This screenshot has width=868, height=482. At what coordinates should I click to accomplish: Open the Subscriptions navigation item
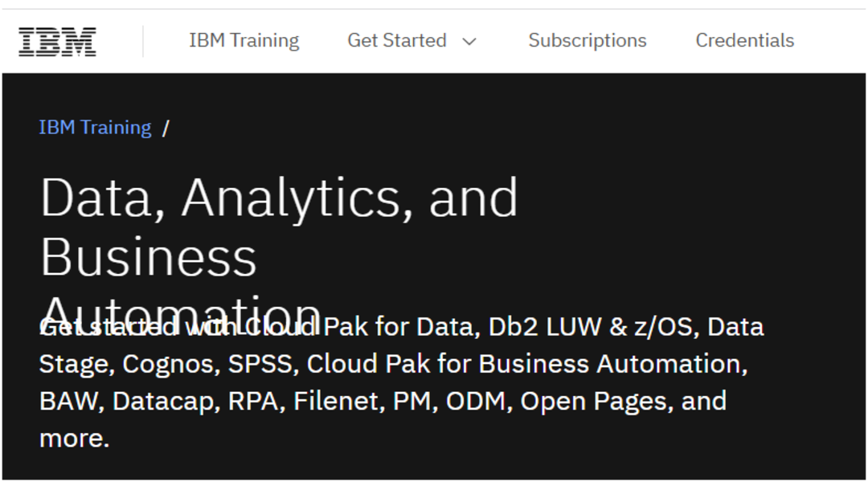click(588, 40)
